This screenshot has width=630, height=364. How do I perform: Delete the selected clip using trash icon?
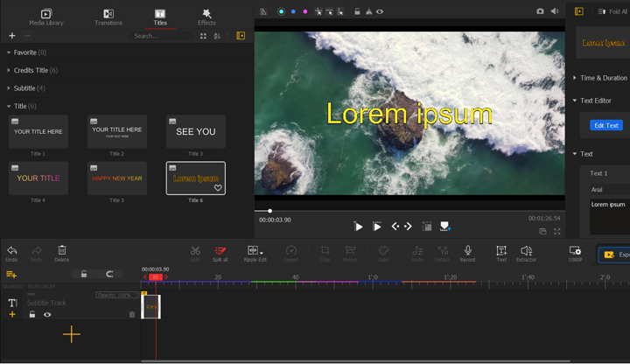61,251
